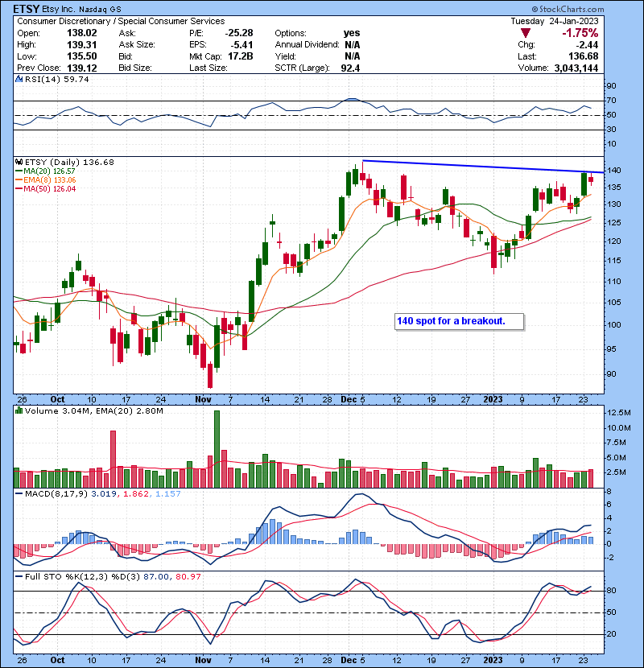Click the dark blue dash before the MACD label
644x668 pixels.
click(19, 494)
